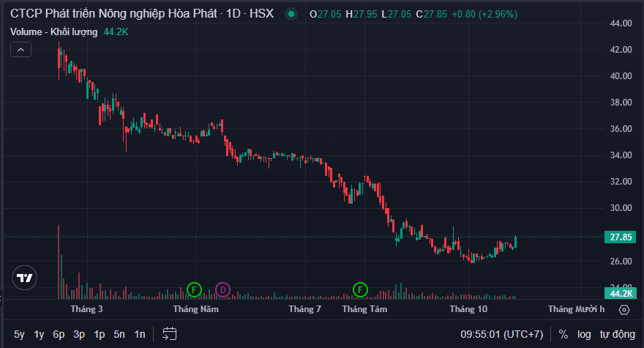Image resolution: width=644 pixels, height=348 pixels.
Task: Click the tall first volume bar
Action: click(x=59, y=262)
